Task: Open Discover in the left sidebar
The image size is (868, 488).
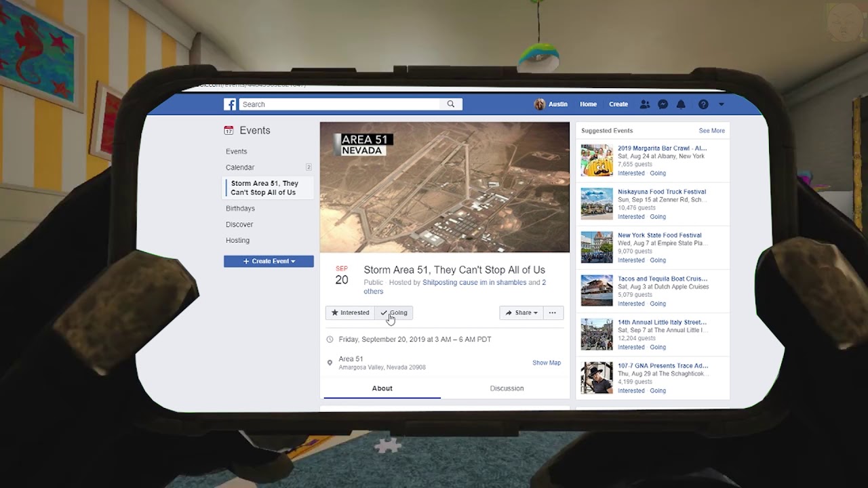Action: point(239,224)
